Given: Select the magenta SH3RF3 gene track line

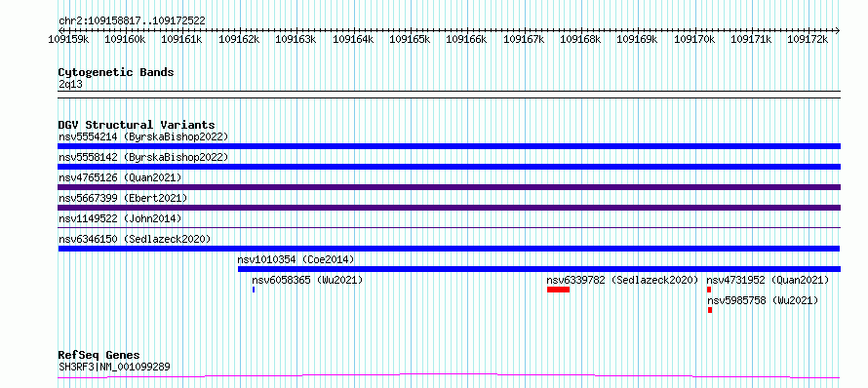Looking at the screenshot, I should point(449,376).
